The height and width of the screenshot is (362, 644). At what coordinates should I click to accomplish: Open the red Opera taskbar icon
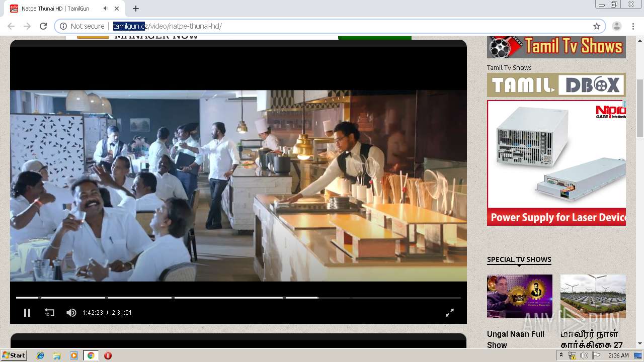(108, 355)
